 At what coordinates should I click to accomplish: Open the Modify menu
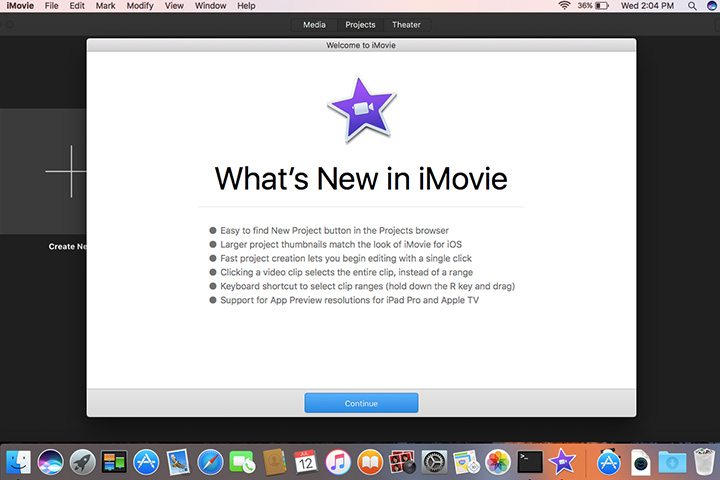click(140, 6)
